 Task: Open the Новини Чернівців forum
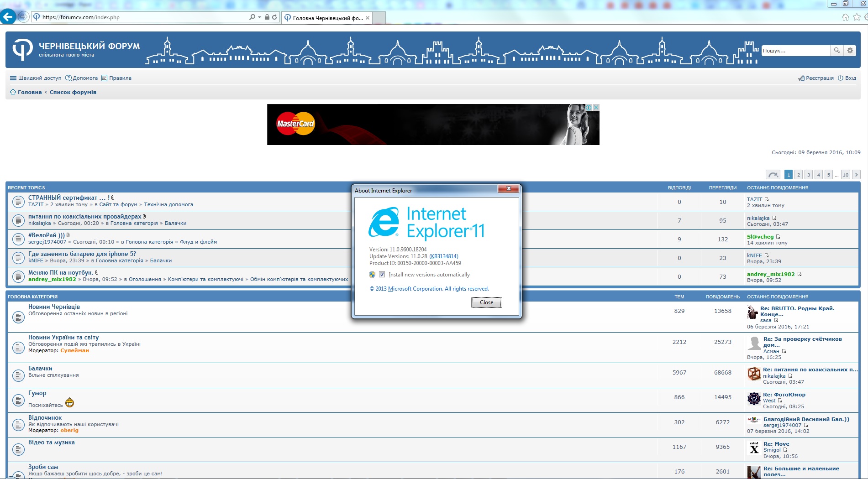54,307
